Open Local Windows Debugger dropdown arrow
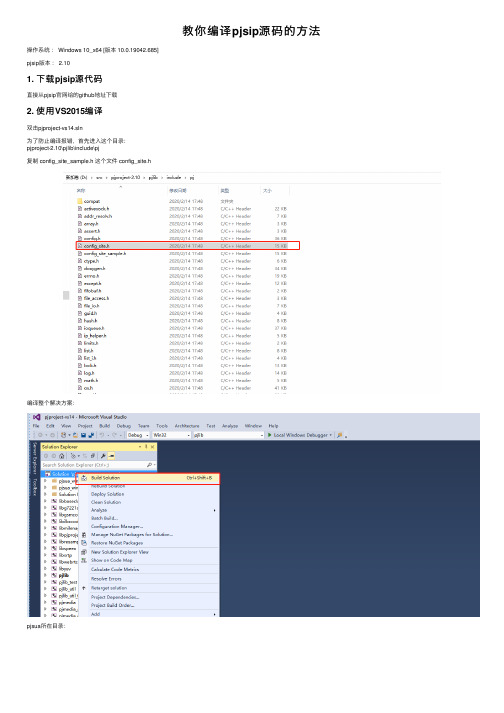This screenshot has width=504, height=713. coord(330,435)
